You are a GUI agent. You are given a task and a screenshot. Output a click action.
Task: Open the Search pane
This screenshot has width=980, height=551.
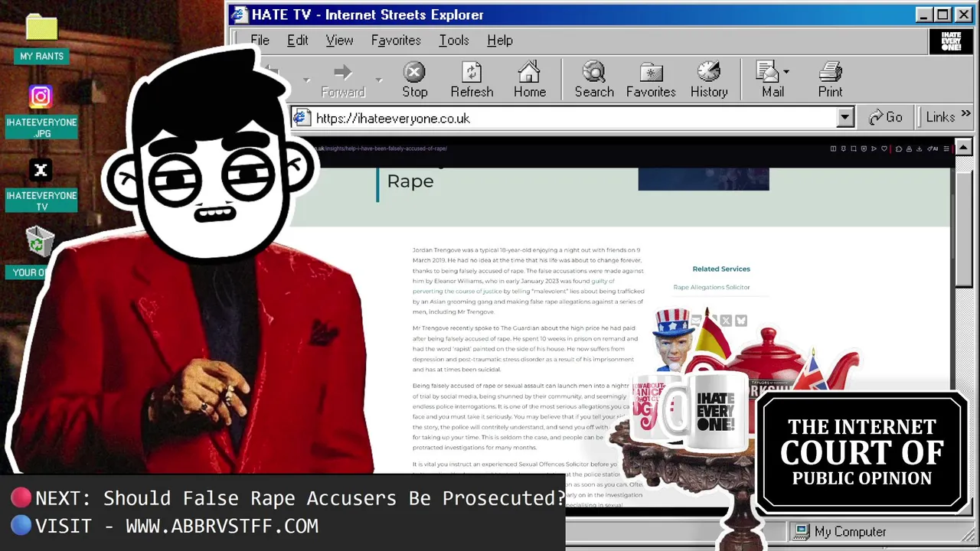click(x=594, y=80)
